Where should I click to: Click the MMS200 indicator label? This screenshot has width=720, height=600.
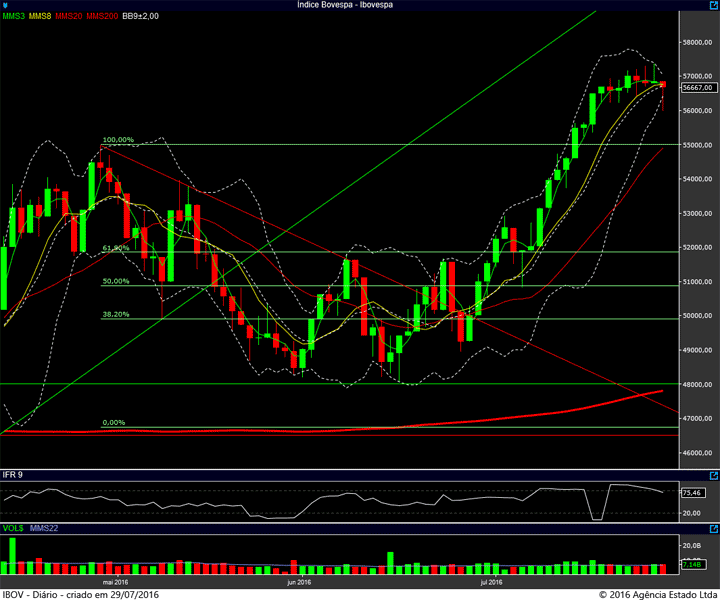[102, 16]
